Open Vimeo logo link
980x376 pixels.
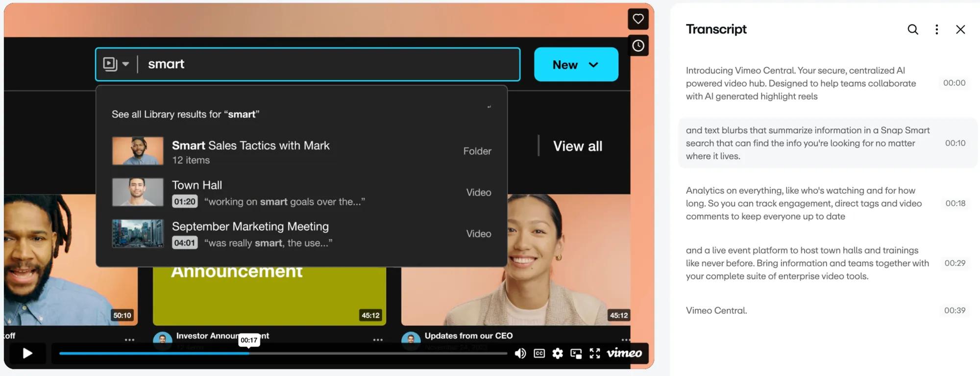point(624,353)
